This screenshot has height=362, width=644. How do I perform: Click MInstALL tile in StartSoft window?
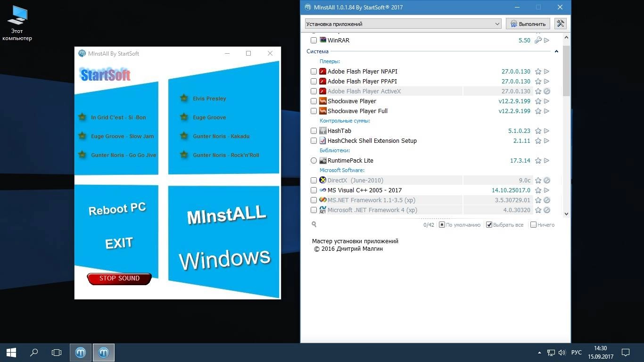click(x=226, y=215)
